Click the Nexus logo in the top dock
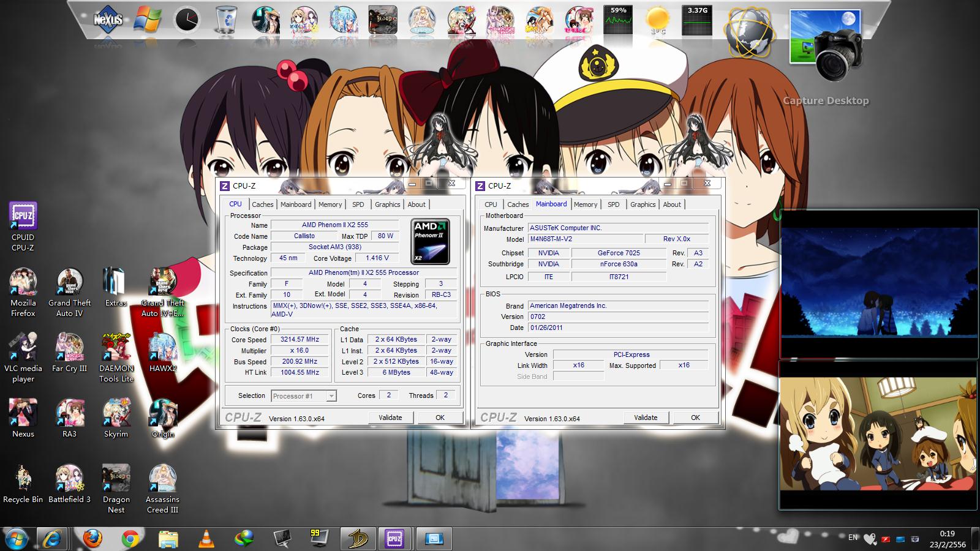This screenshot has height=551, width=980. [108, 20]
